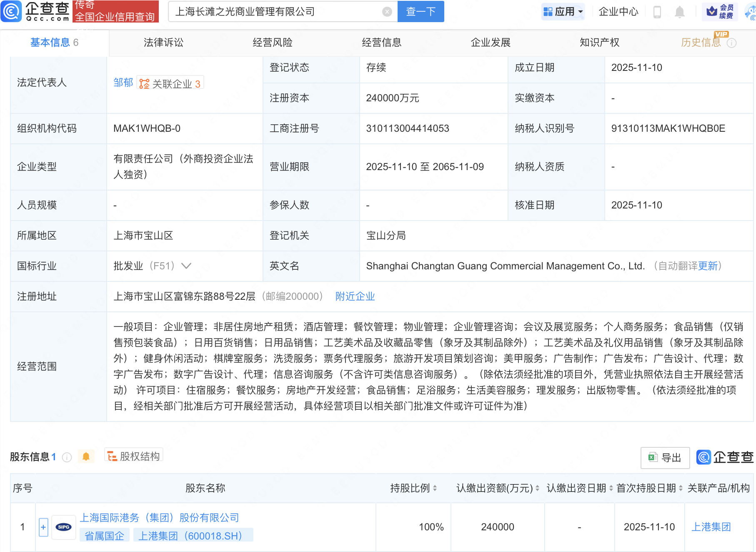The image size is (756, 552).
Task: Open the 附近企业 link
Action: [355, 296]
